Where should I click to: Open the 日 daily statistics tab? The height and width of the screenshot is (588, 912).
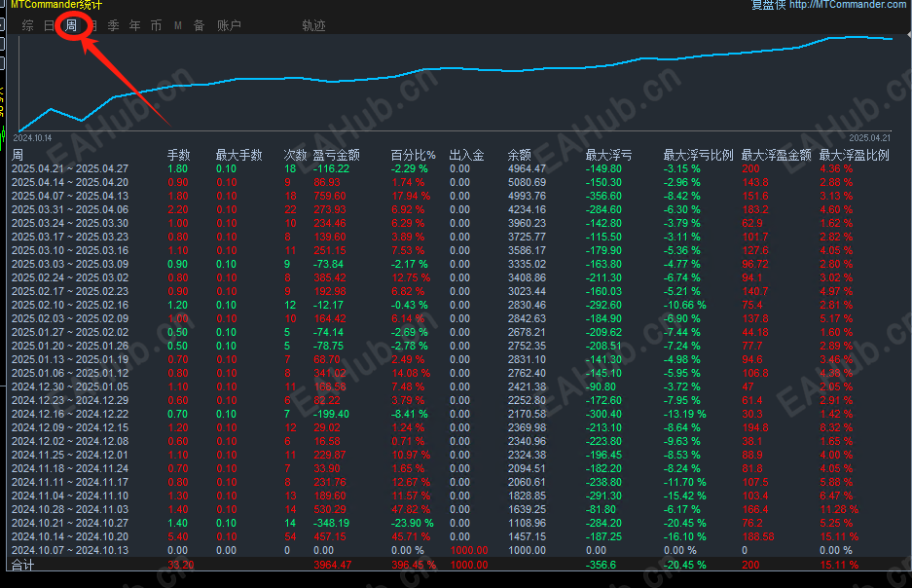[x=50, y=25]
